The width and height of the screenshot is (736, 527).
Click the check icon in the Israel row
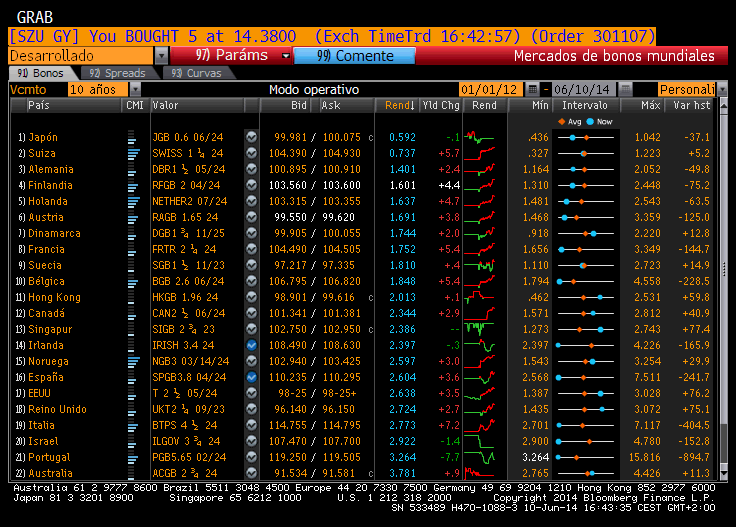252,441
